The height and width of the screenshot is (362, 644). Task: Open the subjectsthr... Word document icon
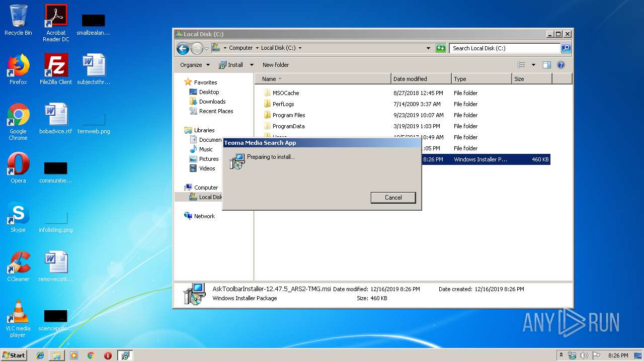tap(94, 69)
